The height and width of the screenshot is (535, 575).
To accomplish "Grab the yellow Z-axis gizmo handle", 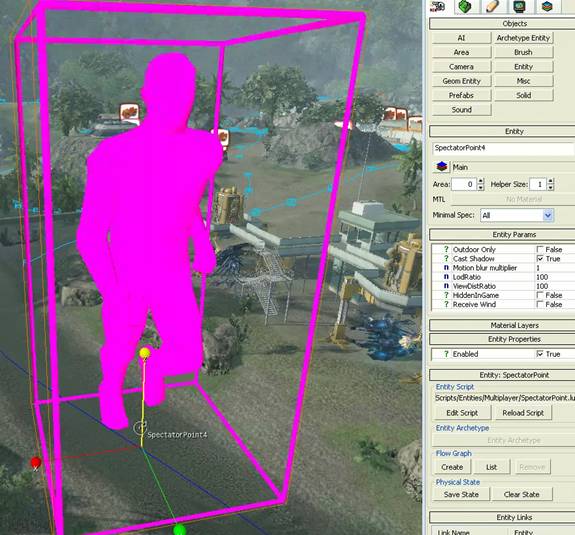I will (x=145, y=353).
